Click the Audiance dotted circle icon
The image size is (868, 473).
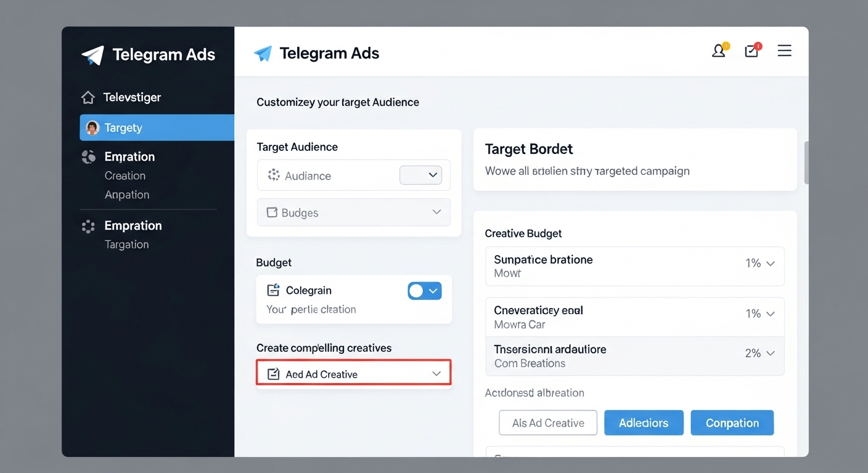tap(274, 176)
